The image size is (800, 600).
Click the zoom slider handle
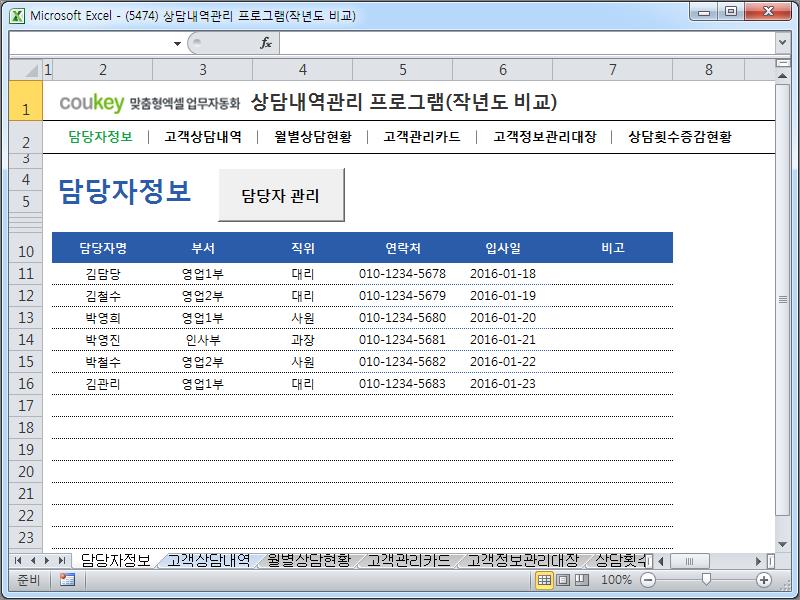(x=706, y=579)
